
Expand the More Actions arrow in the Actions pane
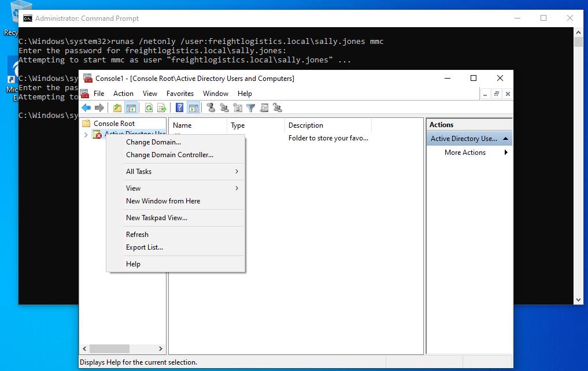pyautogui.click(x=506, y=153)
